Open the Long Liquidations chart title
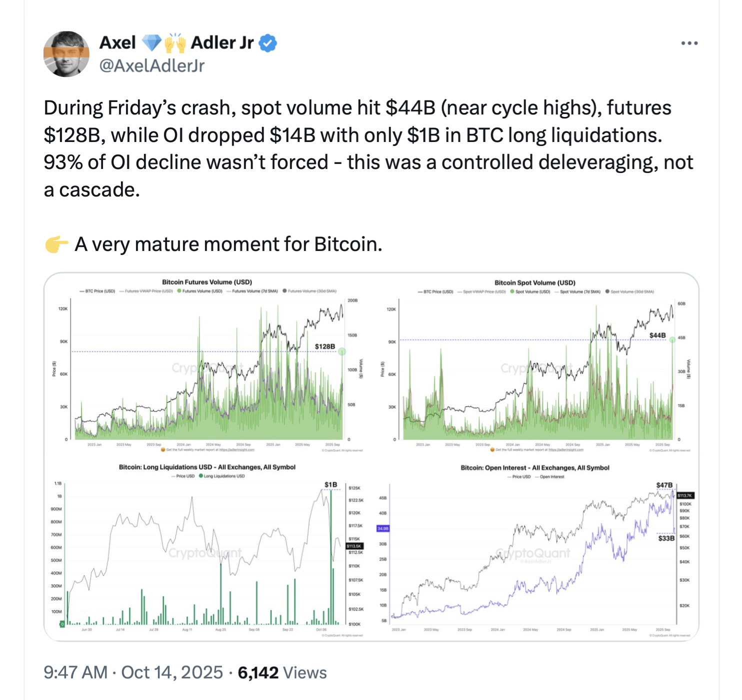This screenshot has height=700, width=742. [207, 467]
